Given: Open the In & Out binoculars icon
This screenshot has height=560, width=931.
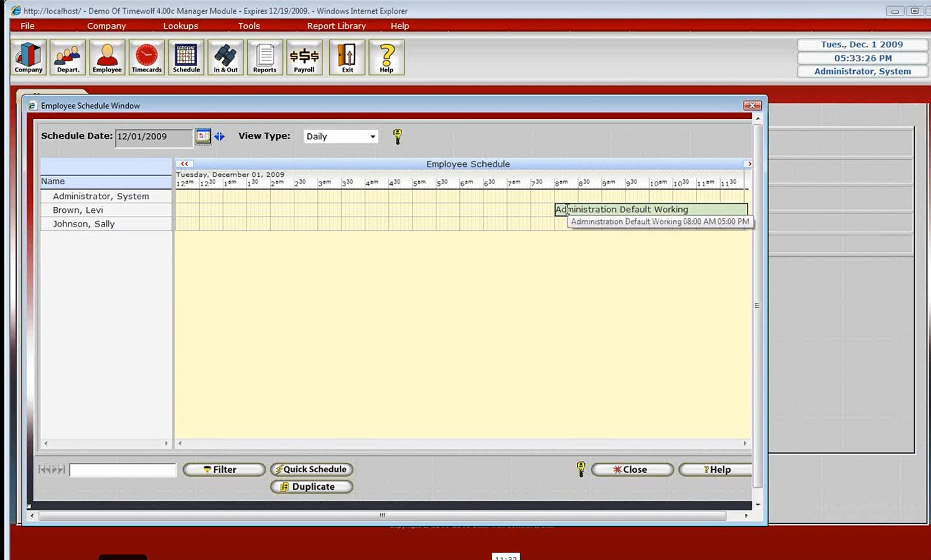Looking at the screenshot, I should (226, 57).
